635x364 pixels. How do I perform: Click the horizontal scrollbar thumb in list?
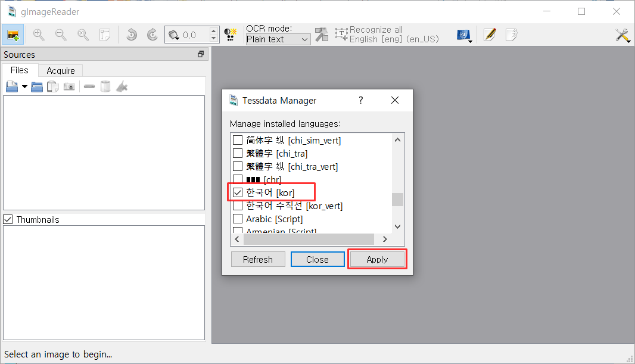pyautogui.click(x=309, y=239)
